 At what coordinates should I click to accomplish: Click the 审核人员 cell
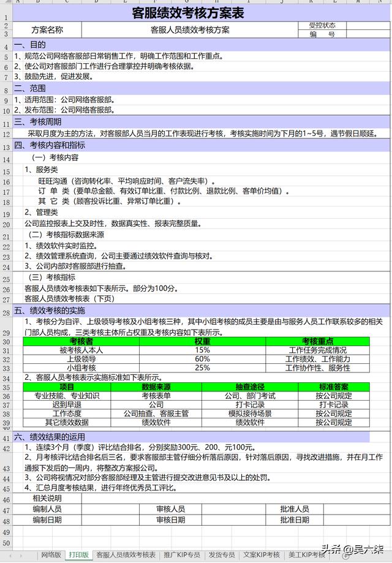point(170,508)
